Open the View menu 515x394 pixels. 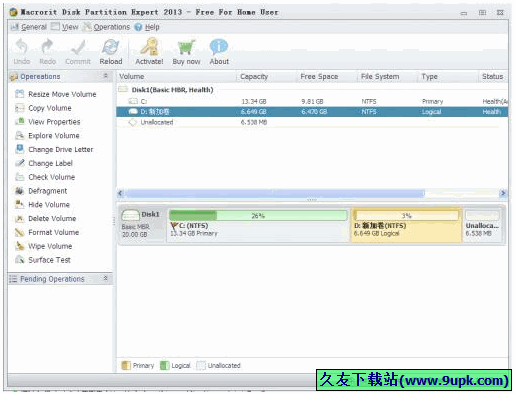(65, 27)
